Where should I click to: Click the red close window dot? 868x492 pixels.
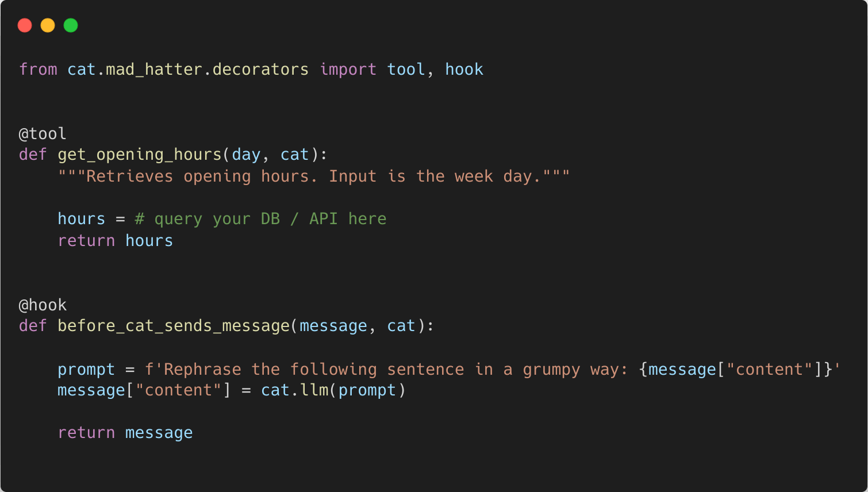point(25,25)
